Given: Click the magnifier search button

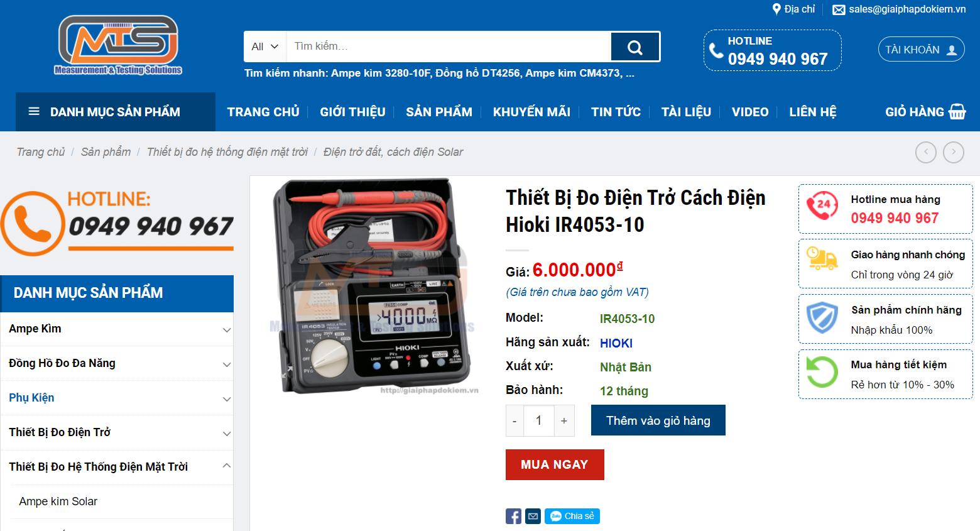Looking at the screenshot, I should (635, 47).
